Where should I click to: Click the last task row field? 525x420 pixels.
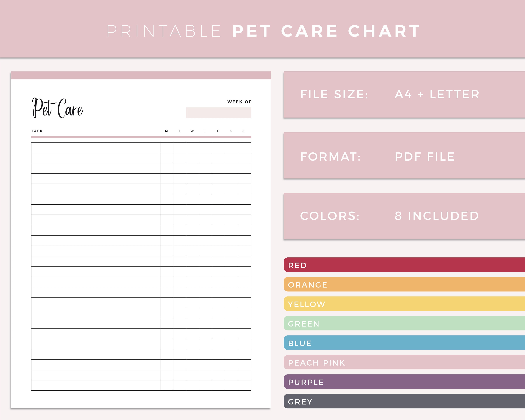96,385
